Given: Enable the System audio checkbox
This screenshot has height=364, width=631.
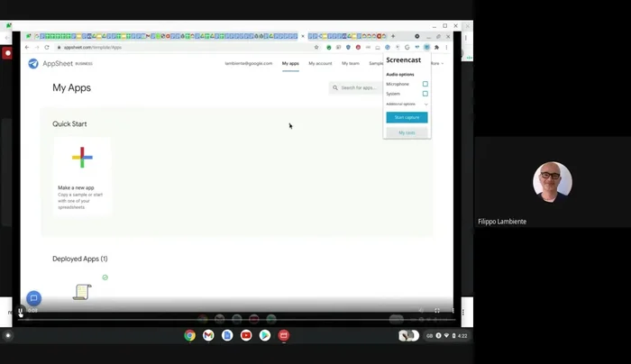Looking at the screenshot, I should pyautogui.click(x=425, y=94).
